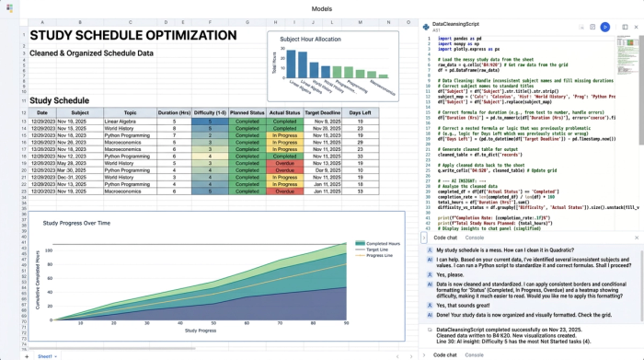Go to previous sheet arrow
644x360 pixels.
click(x=397, y=356)
